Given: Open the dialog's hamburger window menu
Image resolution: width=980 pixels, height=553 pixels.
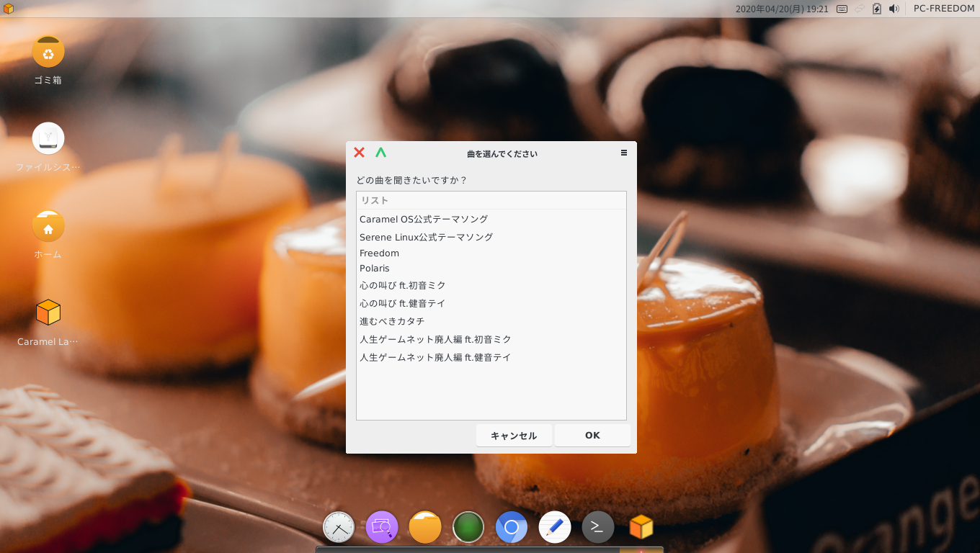Looking at the screenshot, I should pyautogui.click(x=624, y=153).
